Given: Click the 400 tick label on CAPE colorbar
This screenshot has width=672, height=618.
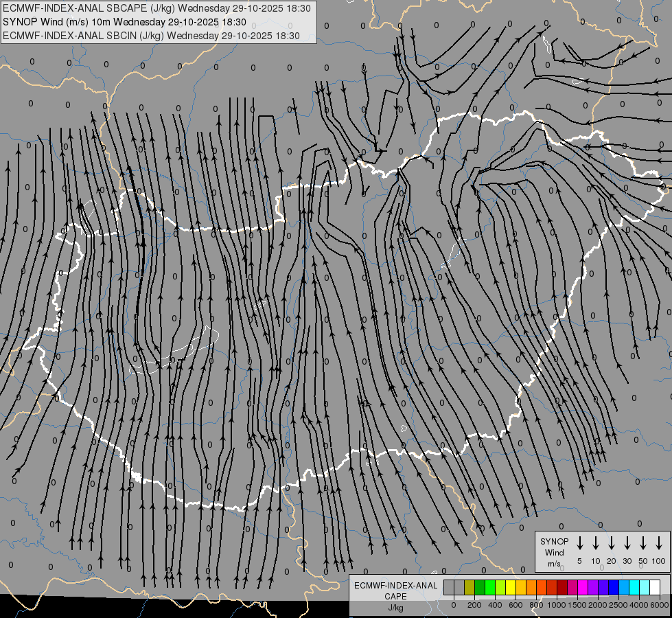Looking at the screenshot, I should (495, 605).
